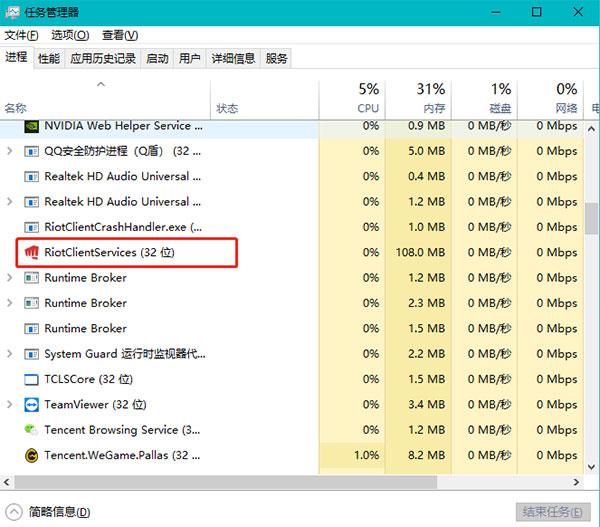The width and height of the screenshot is (600, 527).
Task: Click the 结束任务(E) button
Action: pyautogui.click(x=553, y=512)
